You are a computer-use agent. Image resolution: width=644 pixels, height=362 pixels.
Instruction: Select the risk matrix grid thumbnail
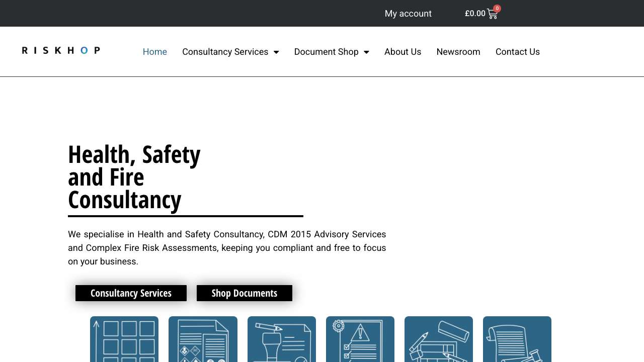(124, 342)
